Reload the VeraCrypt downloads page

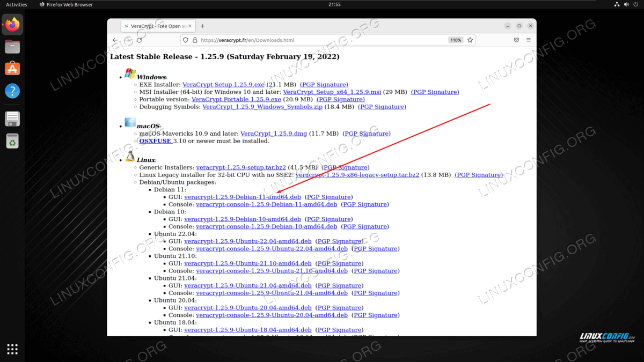pyautogui.click(x=140, y=40)
